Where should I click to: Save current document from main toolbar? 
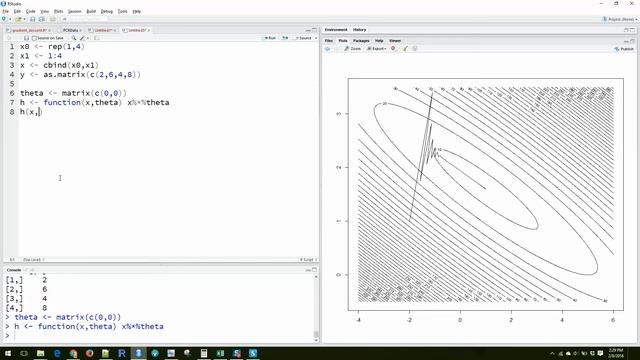coord(33,19)
